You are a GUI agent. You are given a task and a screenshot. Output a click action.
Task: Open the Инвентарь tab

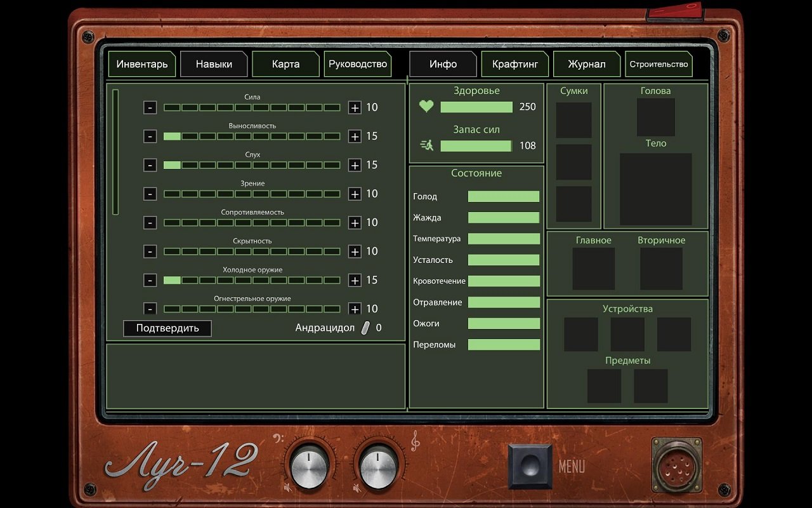(142, 64)
